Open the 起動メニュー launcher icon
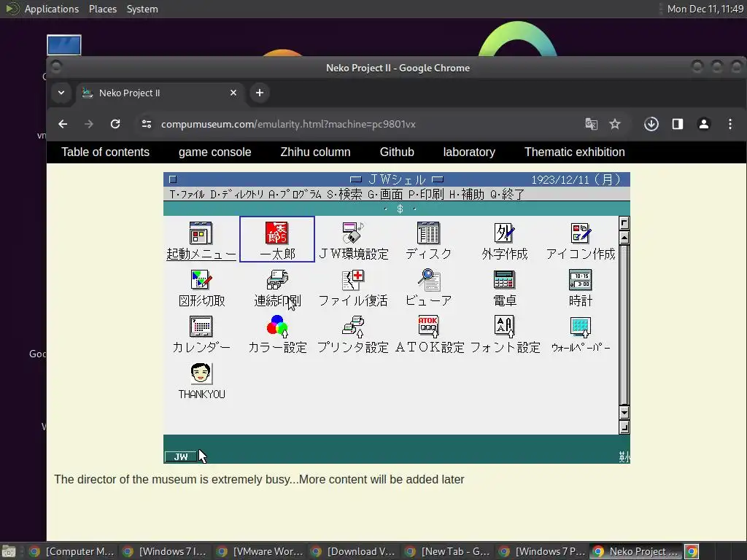Screen dimensions: 747x560 [x=201, y=241]
